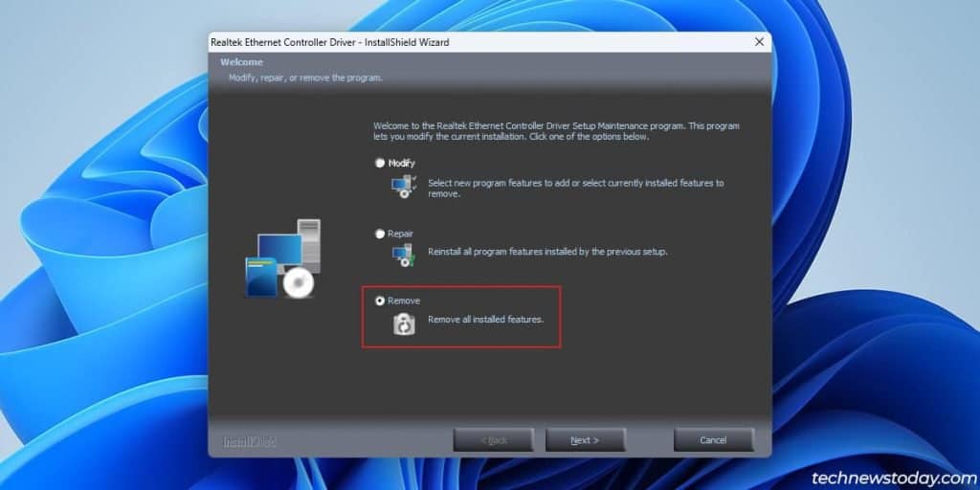
Task: Click the Repair option's computer icon
Action: pos(403,255)
